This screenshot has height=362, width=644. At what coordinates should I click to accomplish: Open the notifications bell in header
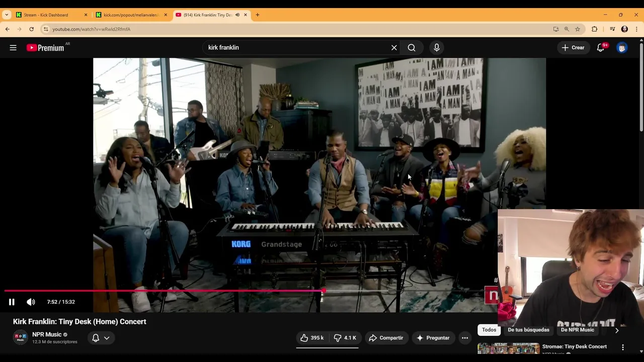(x=600, y=48)
